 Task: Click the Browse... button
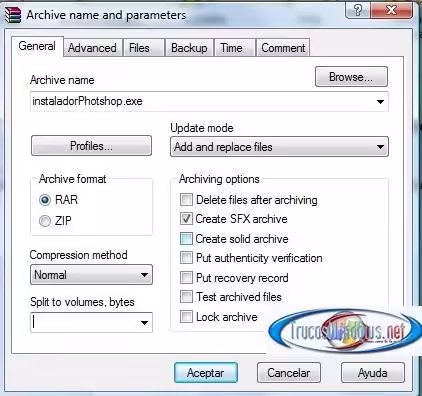click(351, 77)
